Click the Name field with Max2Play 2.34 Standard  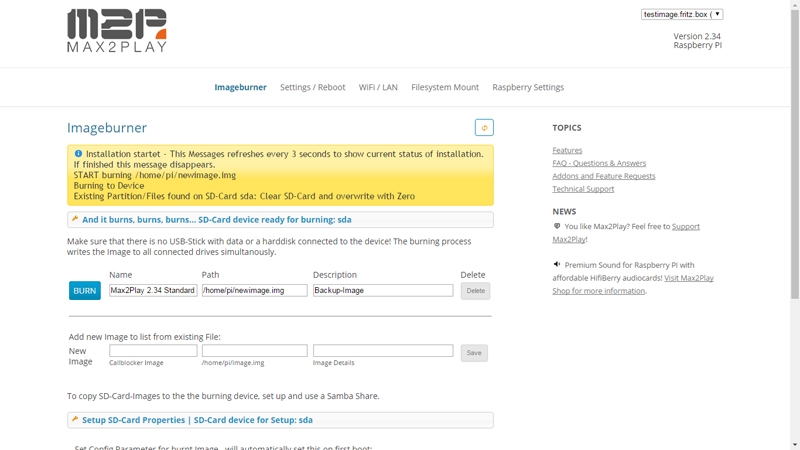point(153,290)
